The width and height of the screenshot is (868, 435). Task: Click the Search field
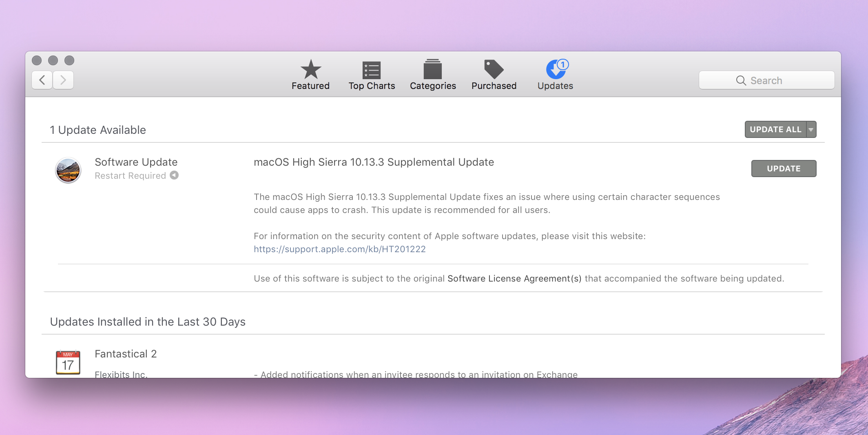click(x=766, y=80)
